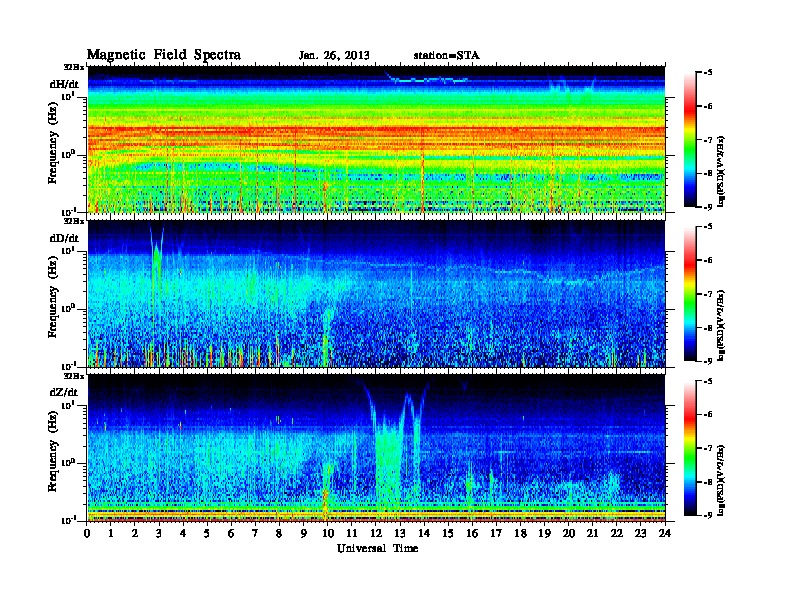
Task: Click the hour tick label "2"
Action: point(135,534)
